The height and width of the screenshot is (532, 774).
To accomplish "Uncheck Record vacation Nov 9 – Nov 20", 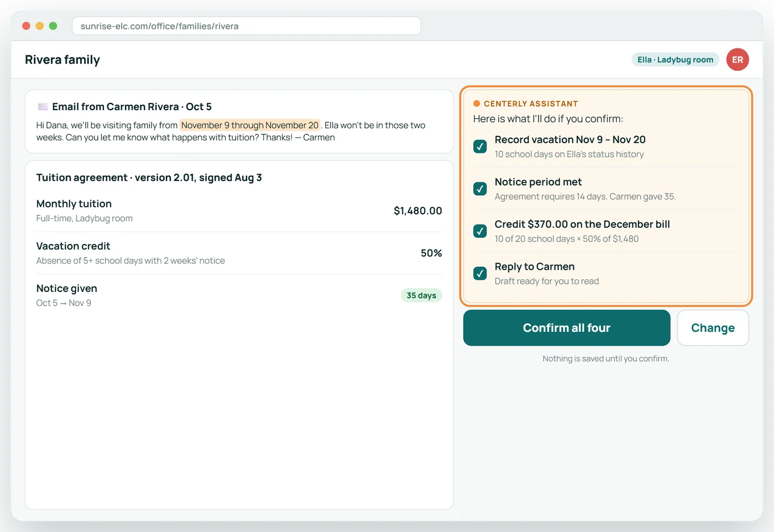I will [480, 147].
